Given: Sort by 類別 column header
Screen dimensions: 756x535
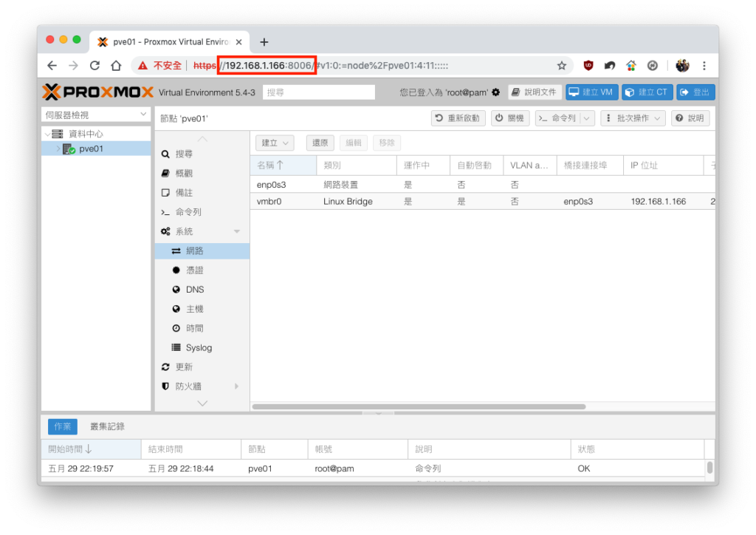Looking at the screenshot, I should [357, 166].
